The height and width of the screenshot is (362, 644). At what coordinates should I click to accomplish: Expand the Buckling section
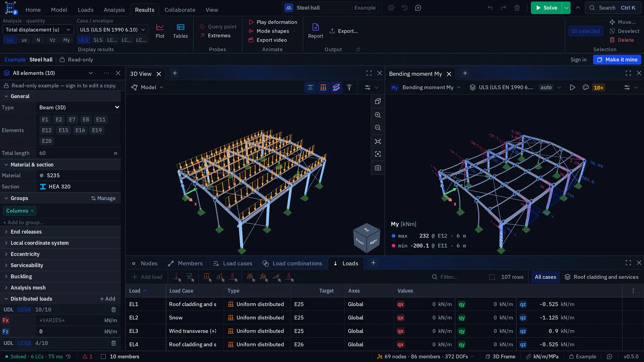[x=60, y=277]
